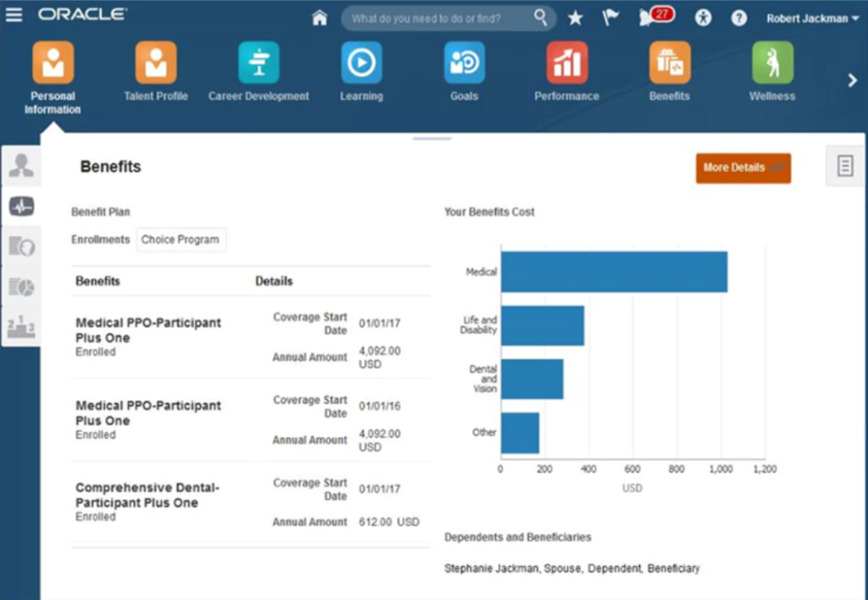The width and height of the screenshot is (868, 600).
Task: Type in the search field
Action: coord(439,18)
